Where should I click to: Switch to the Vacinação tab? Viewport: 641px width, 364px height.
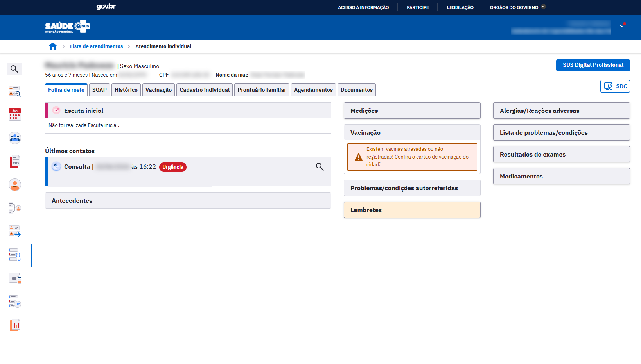click(158, 90)
